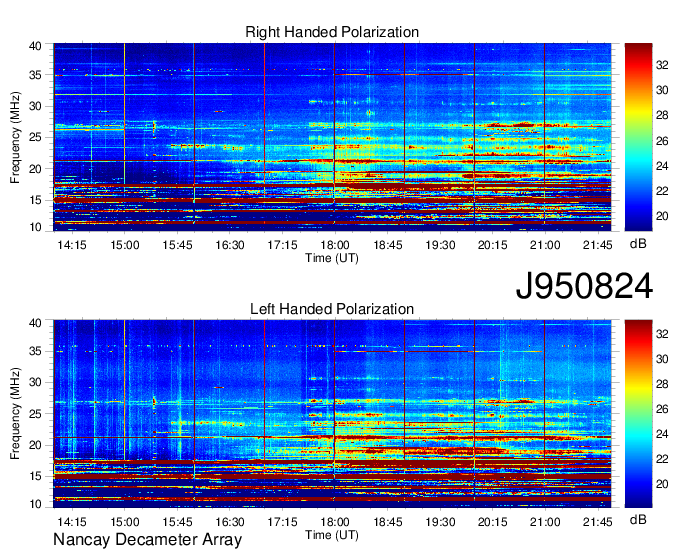
Task: Click the bottom plot's "Frequency (MHz)" axis label
Action: [15, 414]
